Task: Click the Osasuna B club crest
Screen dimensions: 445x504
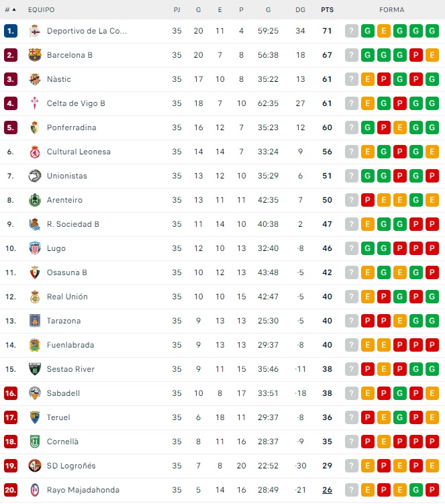Action: point(35,272)
